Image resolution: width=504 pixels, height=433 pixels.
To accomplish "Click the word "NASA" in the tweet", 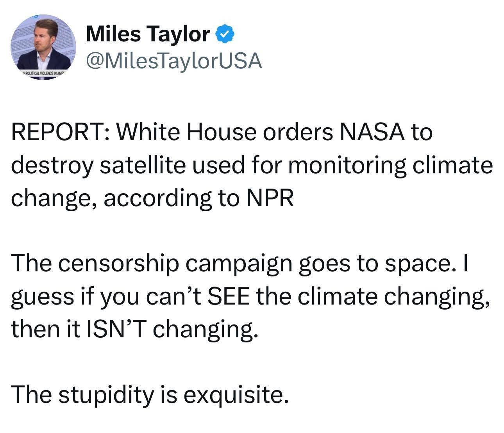I will pos(370,132).
